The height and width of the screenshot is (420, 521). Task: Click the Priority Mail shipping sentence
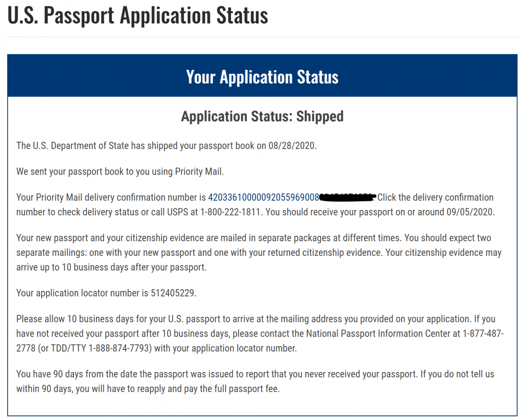tap(120, 171)
